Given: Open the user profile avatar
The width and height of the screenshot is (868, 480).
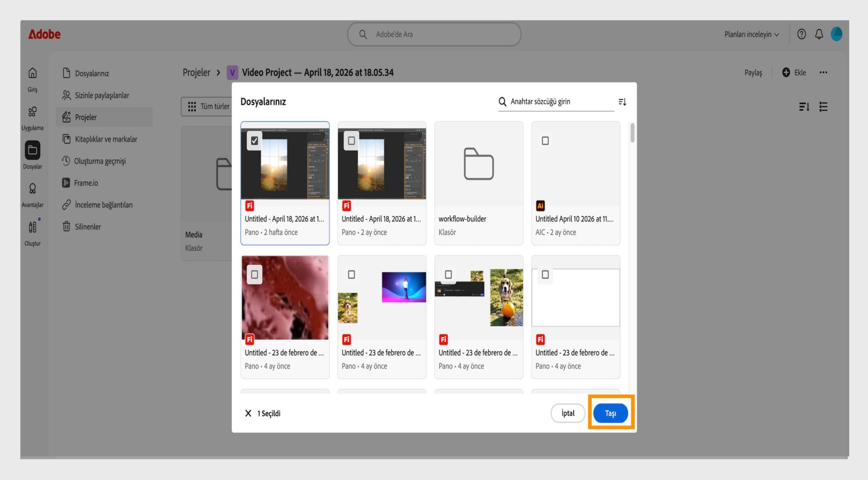Looking at the screenshot, I should tap(836, 34).
